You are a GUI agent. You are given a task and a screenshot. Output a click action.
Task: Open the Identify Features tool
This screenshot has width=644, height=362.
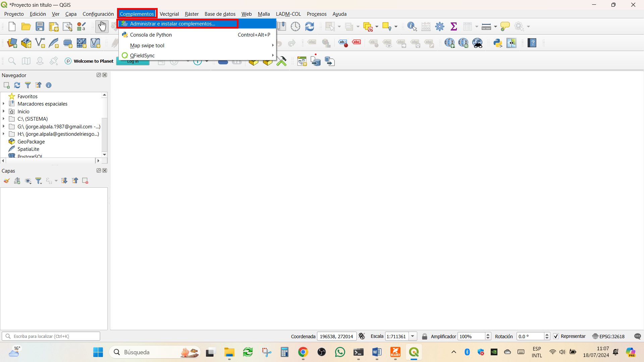[x=412, y=26]
